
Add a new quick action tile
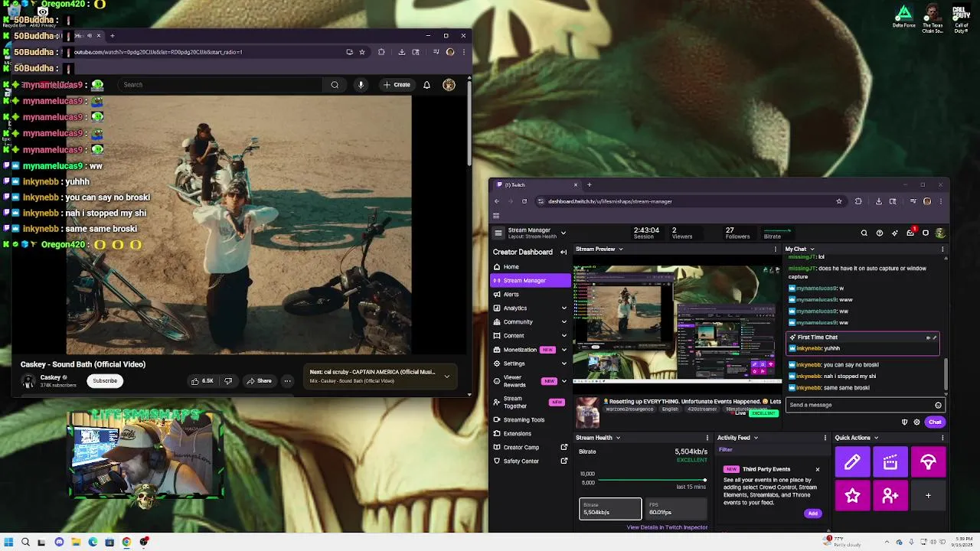[928, 496]
